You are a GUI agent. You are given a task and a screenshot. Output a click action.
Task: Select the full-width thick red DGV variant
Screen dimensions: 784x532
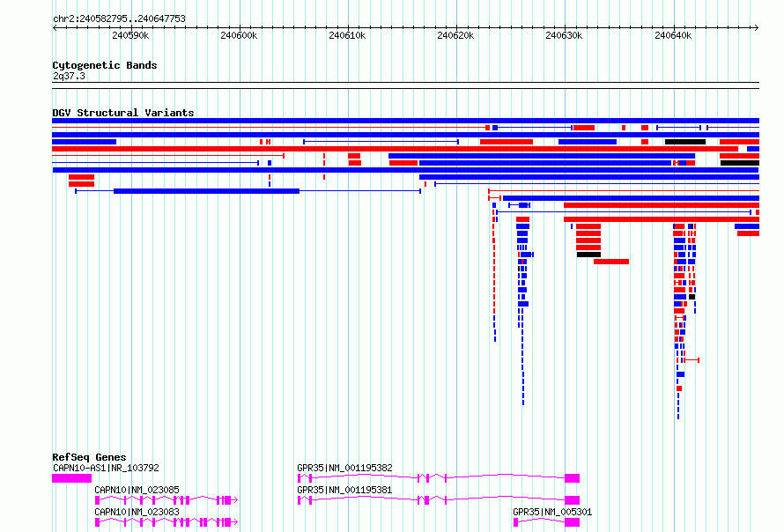[x=395, y=149]
